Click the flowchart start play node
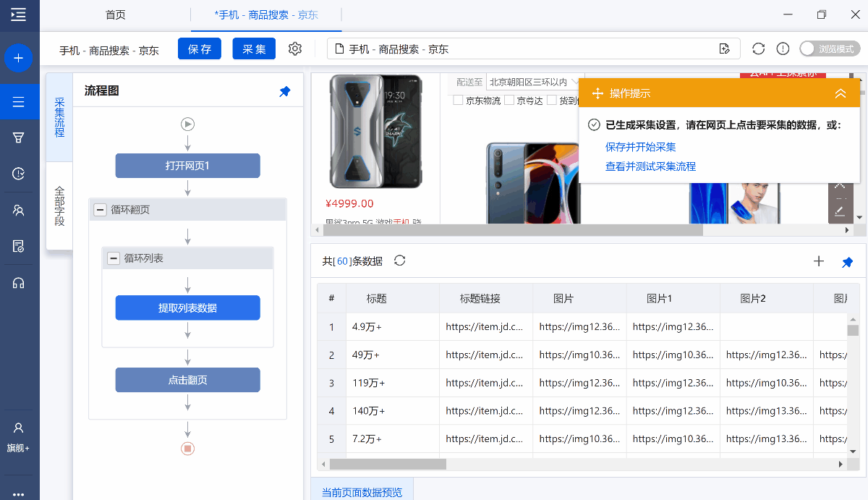This screenshot has height=500, width=868. click(187, 124)
